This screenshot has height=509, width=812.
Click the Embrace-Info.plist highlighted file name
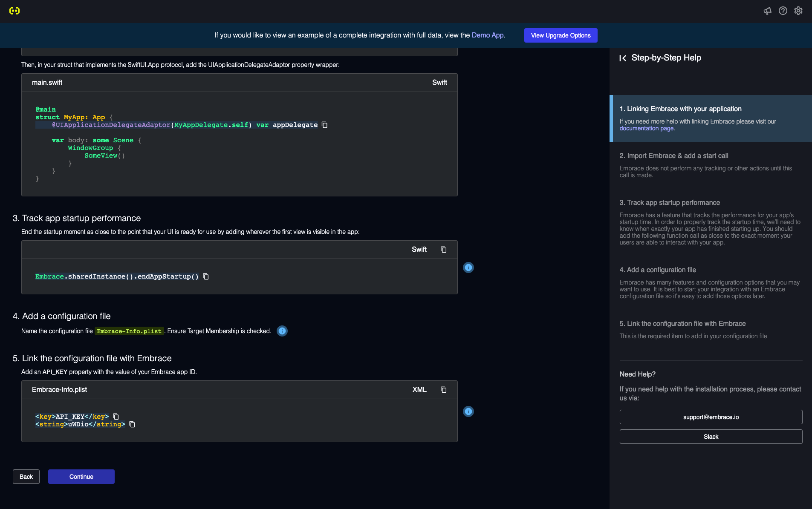point(129,331)
